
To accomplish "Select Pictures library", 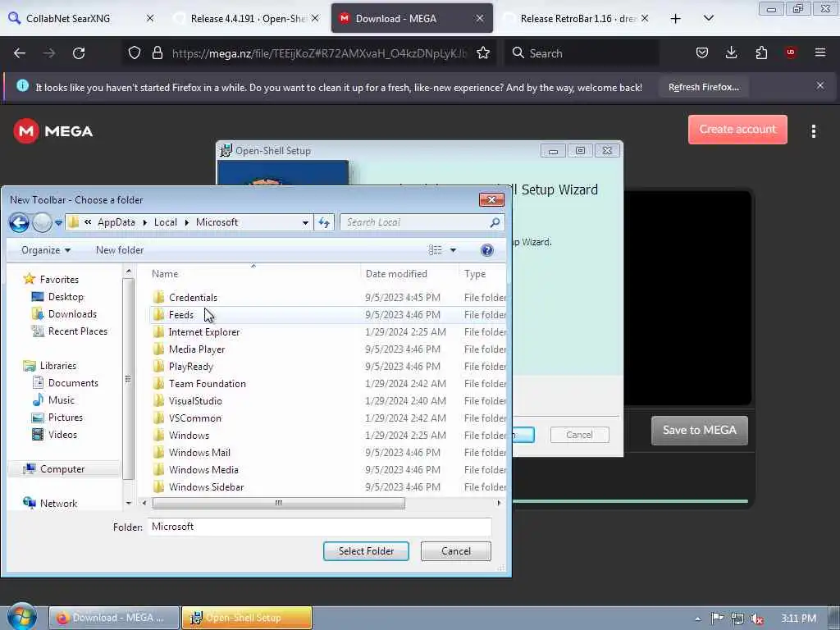I will coord(66,418).
